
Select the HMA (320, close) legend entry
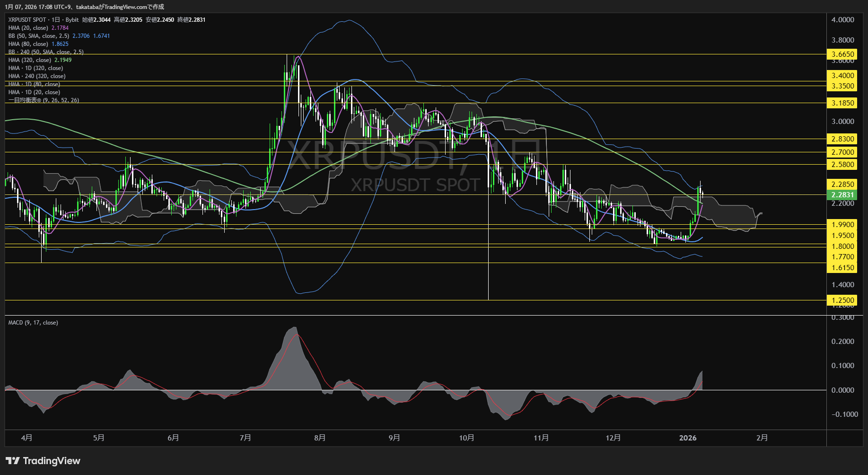click(x=29, y=60)
